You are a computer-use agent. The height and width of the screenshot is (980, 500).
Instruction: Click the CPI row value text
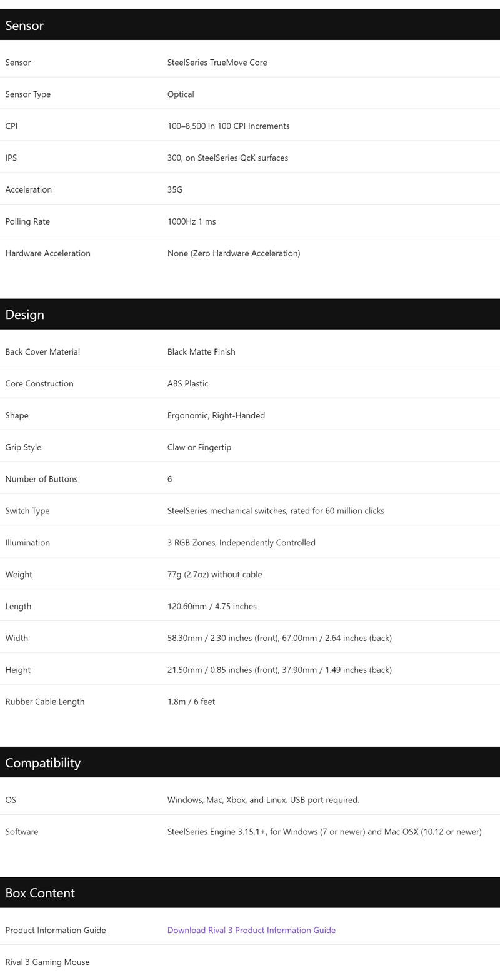click(x=228, y=126)
